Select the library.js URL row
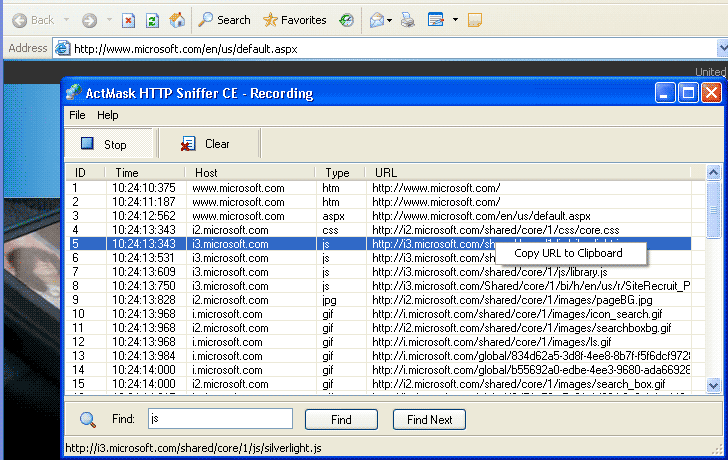Viewport: 728px width, 460px height. click(380, 272)
